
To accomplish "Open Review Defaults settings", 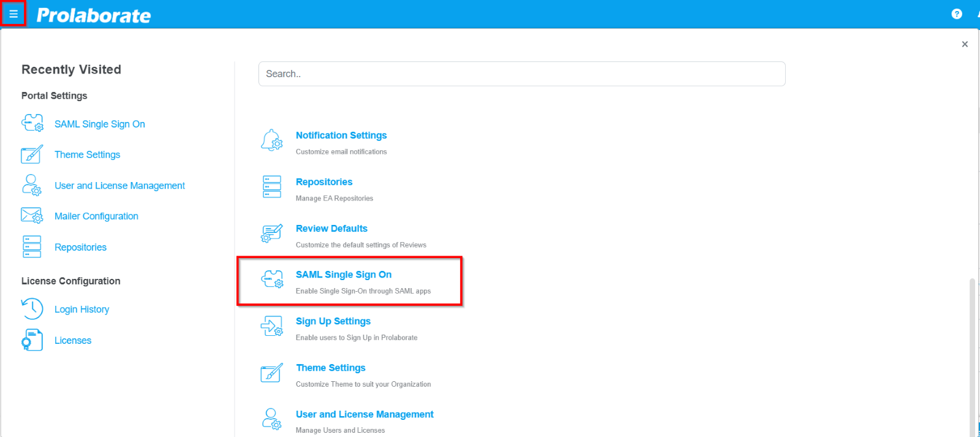I will [331, 229].
